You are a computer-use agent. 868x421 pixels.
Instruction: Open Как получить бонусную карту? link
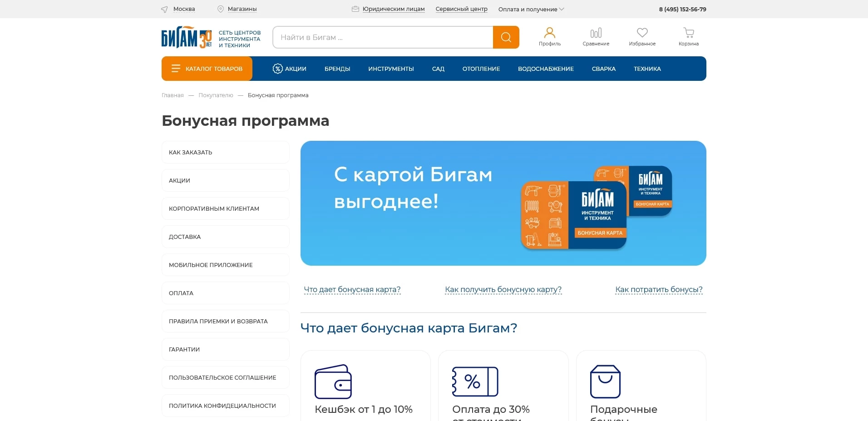(x=503, y=289)
